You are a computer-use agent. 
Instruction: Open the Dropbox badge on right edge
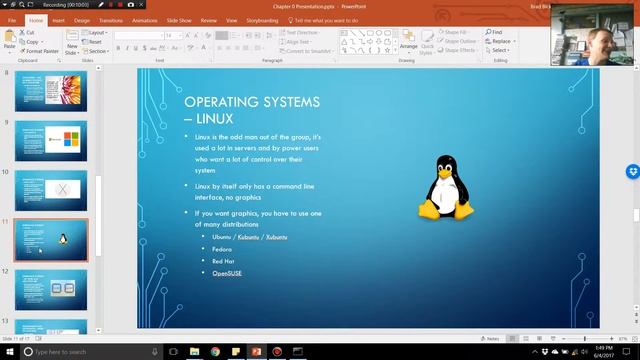[x=633, y=171]
